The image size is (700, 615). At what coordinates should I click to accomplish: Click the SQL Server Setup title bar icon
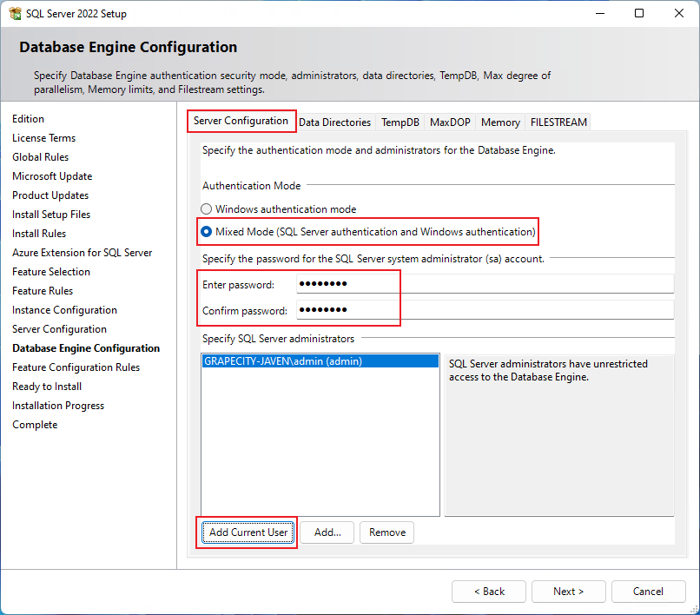click(x=15, y=13)
